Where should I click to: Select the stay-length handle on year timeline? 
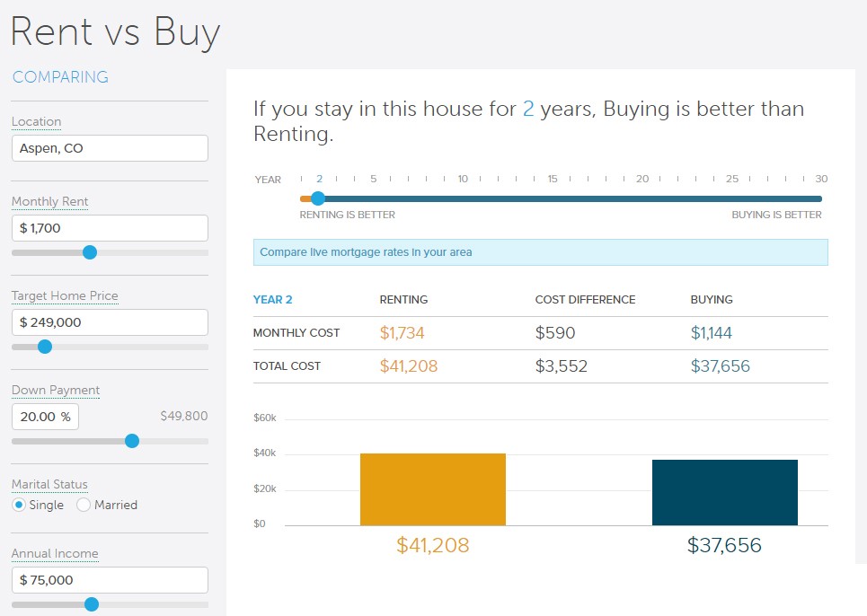(x=318, y=198)
